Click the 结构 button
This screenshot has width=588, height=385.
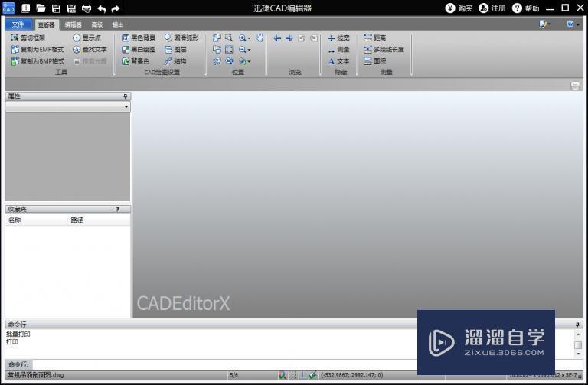point(176,61)
